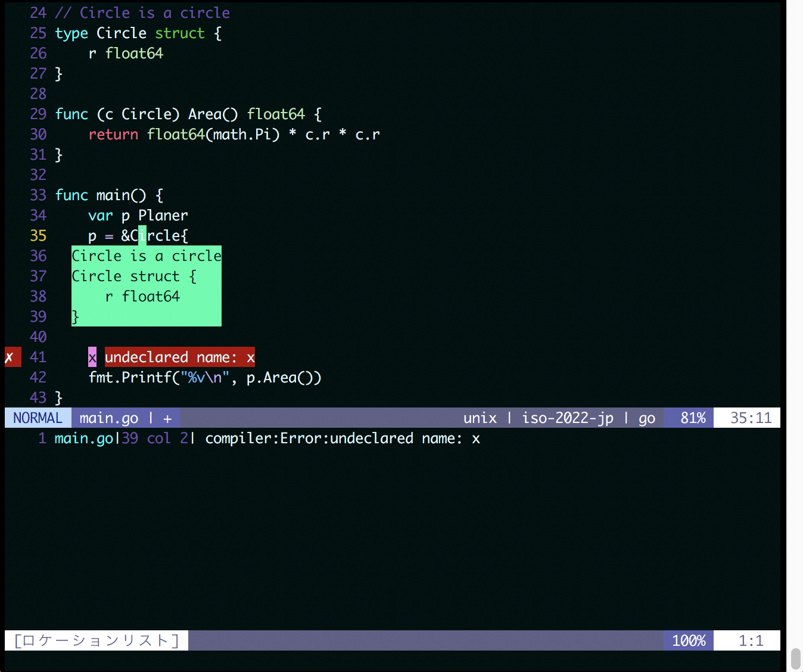This screenshot has height=672, width=803.
Task: Click the 'undeclared name: x' error message
Action: 180,357
